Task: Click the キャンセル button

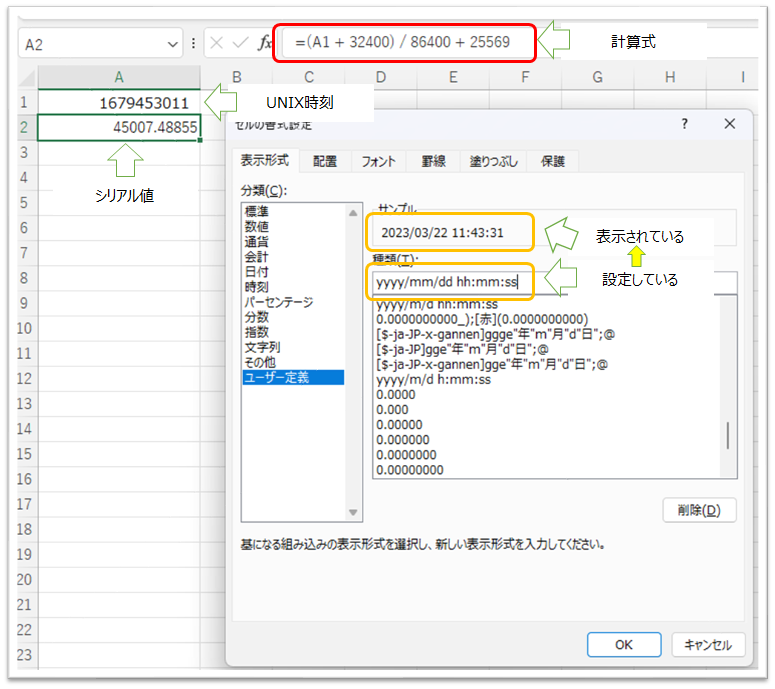Action: pyautogui.click(x=708, y=645)
